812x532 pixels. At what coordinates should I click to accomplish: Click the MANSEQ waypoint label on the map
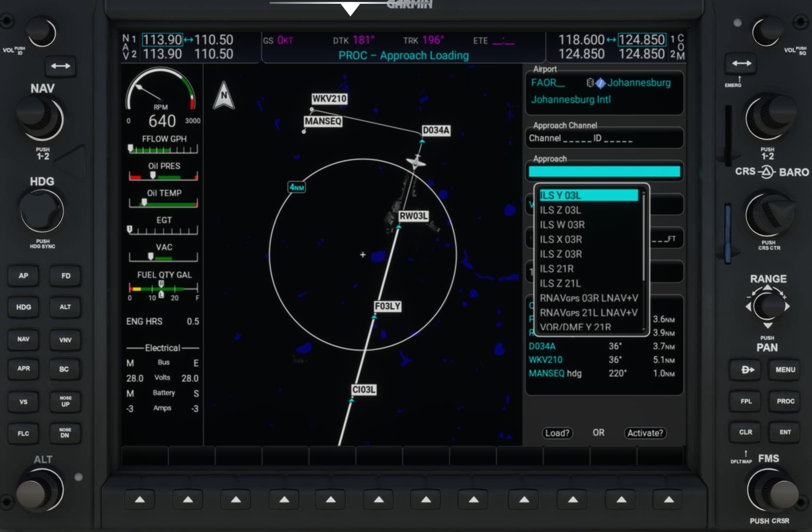pyautogui.click(x=323, y=121)
